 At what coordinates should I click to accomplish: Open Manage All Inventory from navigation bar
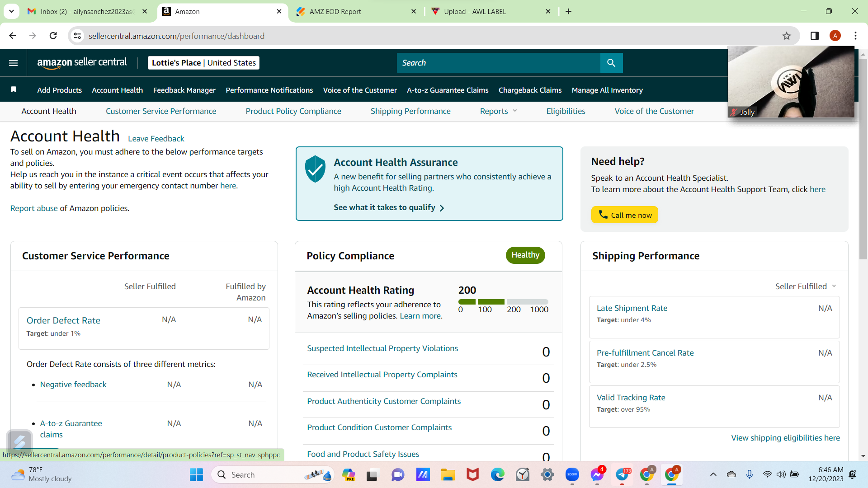(x=607, y=90)
